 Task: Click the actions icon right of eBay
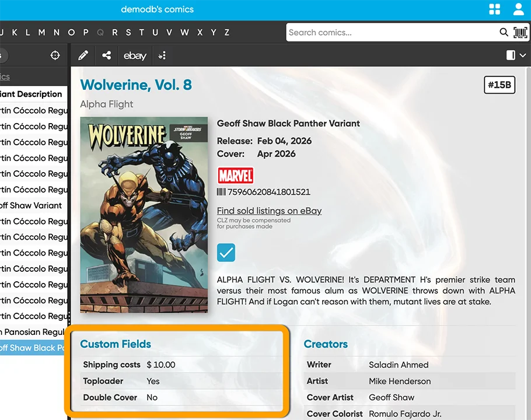coord(162,55)
